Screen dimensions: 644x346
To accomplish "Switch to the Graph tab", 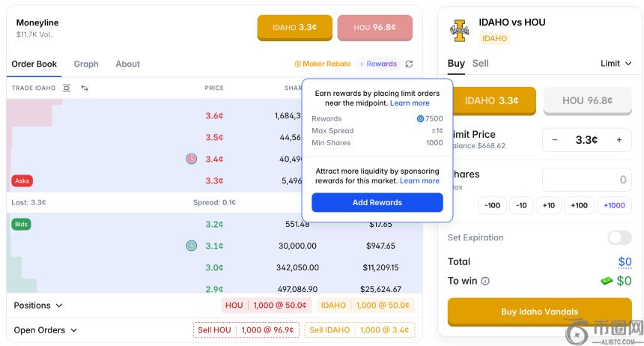I will coord(86,64).
